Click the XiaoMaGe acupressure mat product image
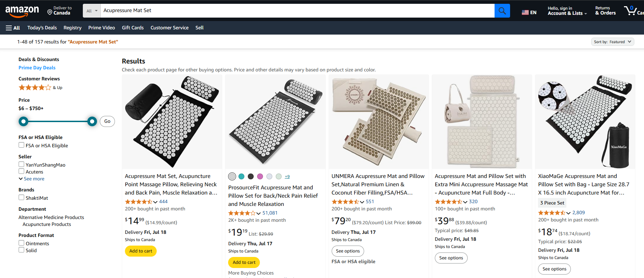This screenshot has width=644, height=278. [x=585, y=122]
